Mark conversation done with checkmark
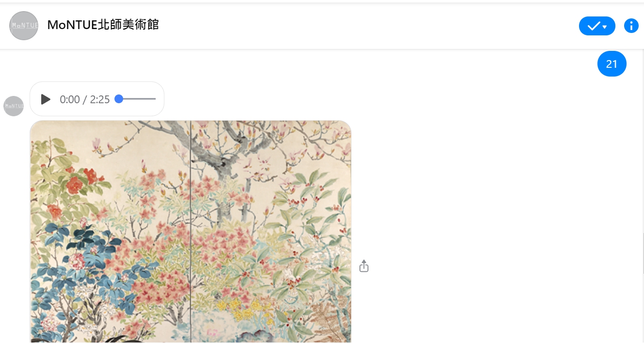Viewport: 644px width, 344px height. coord(593,26)
